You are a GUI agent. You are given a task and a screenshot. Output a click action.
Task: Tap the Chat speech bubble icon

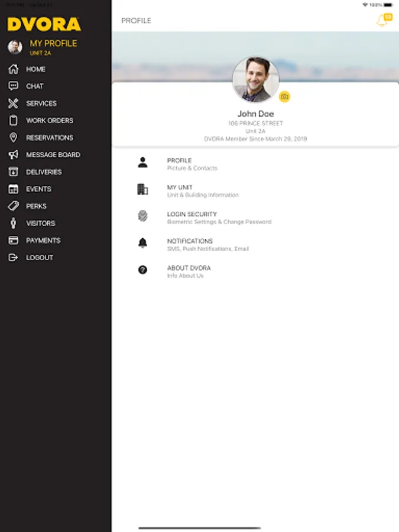(13, 86)
